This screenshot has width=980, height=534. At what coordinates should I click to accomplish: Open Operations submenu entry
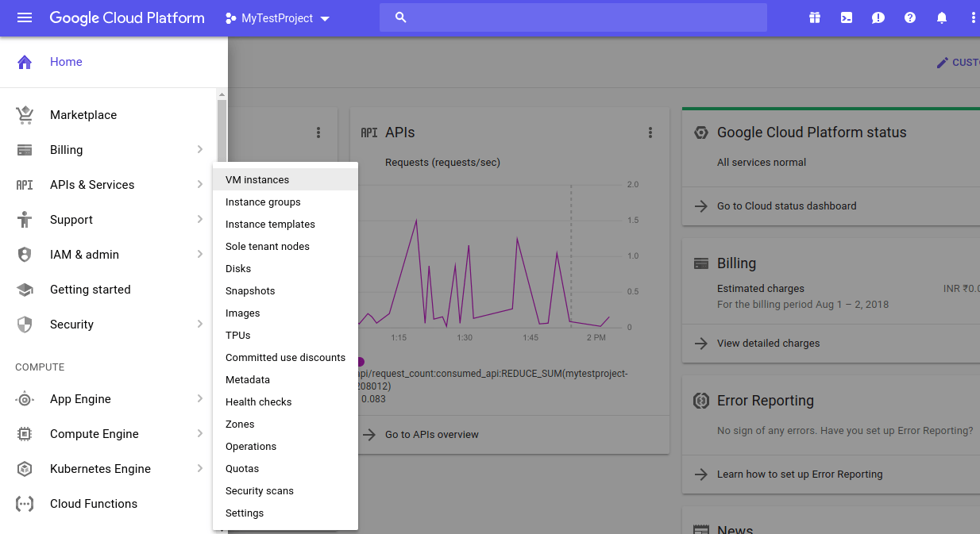pos(285,447)
